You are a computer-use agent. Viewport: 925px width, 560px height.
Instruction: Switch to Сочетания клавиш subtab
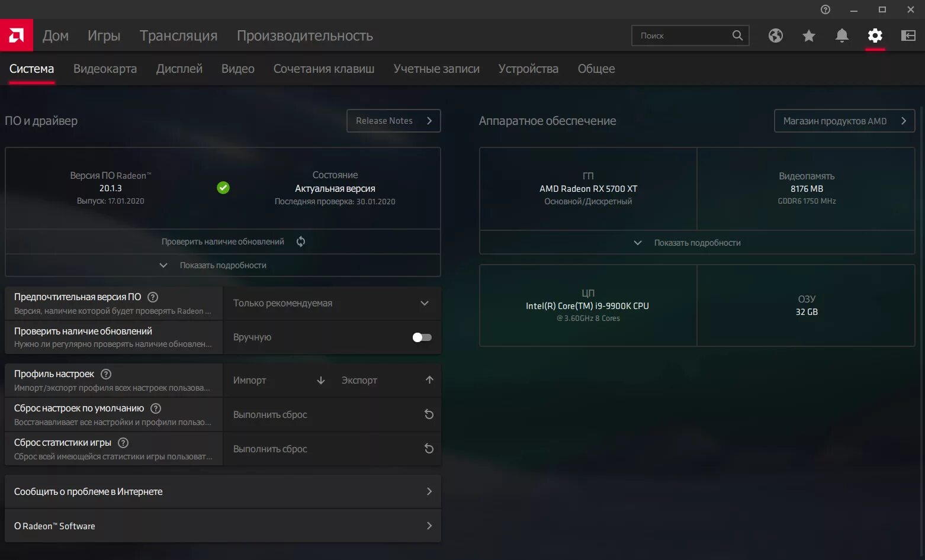tap(324, 69)
